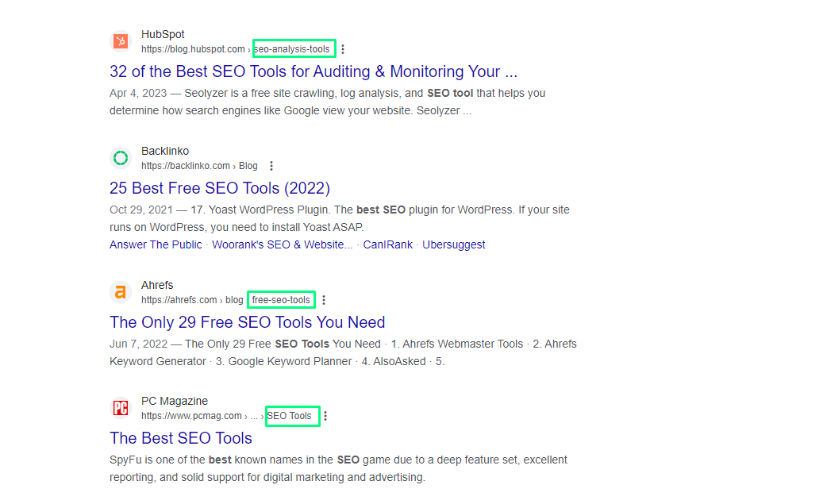Open three-dot menu for HubSpot result

(x=343, y=49)
